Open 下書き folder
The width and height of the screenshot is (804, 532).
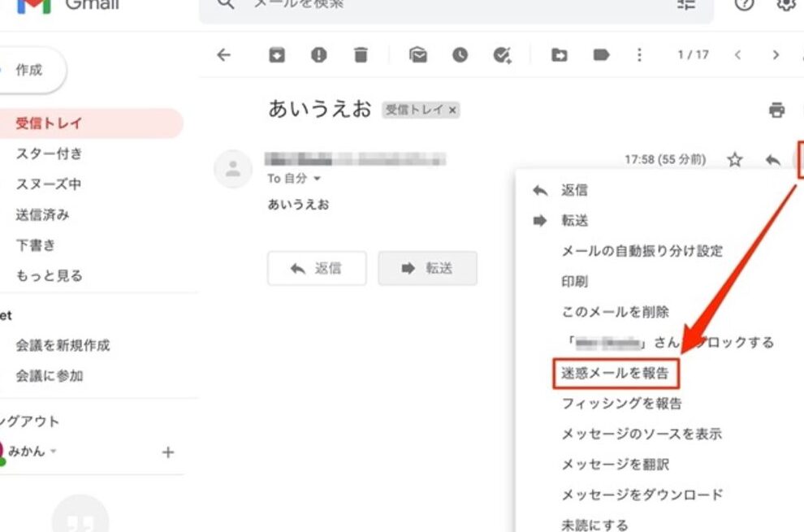36,244
